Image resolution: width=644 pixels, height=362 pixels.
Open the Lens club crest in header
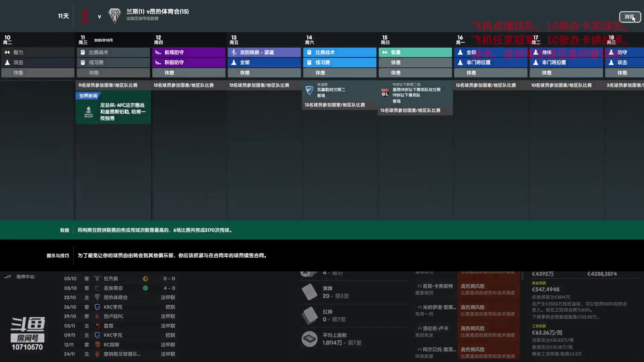(85, 16)
